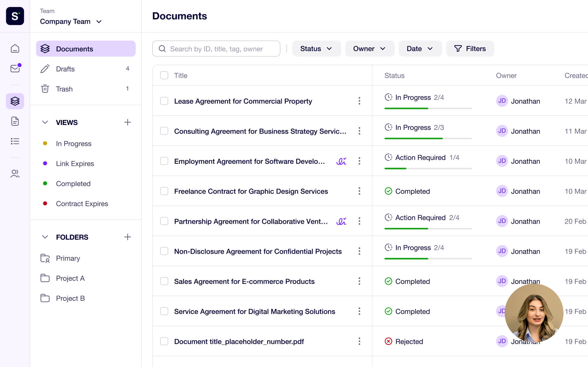Open more options for Consulting Agreement row
The image size is (588, 367).
point(359,131)
